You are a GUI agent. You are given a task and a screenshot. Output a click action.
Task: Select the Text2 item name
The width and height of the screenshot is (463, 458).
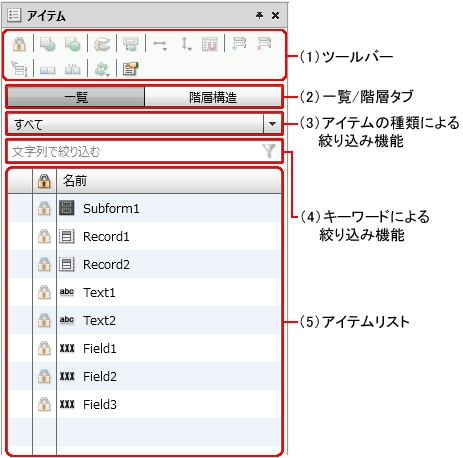(99, 321)
